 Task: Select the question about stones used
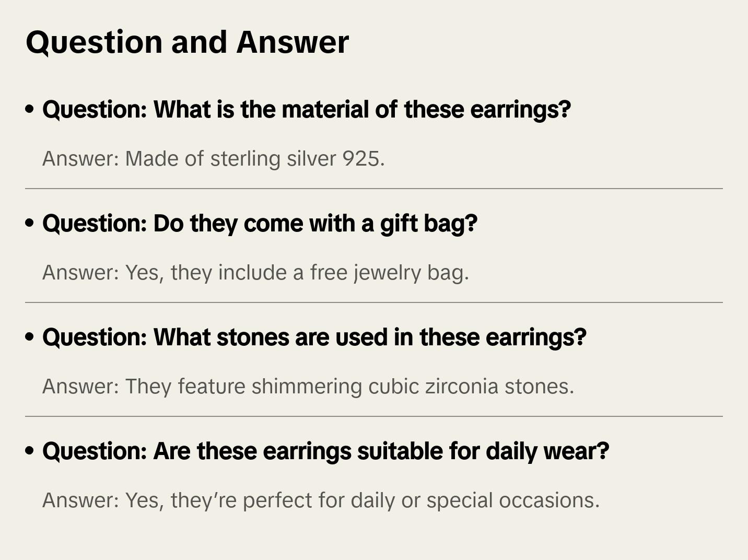point(314,337)
